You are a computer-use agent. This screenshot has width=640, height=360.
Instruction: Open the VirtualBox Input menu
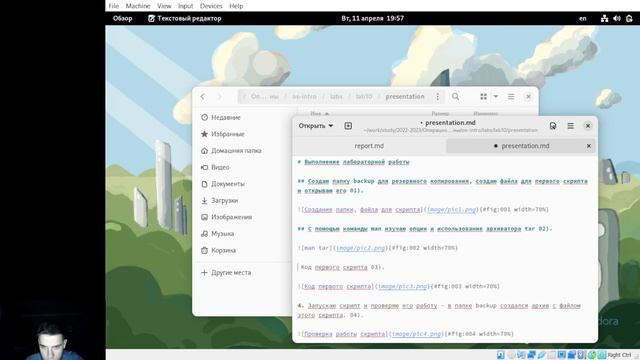(x=185, y=6)
